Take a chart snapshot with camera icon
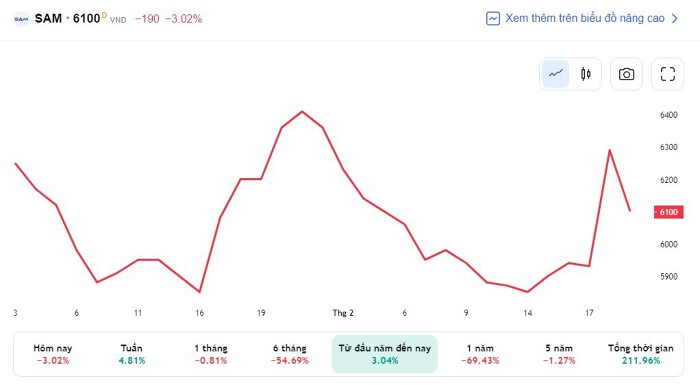This screenshot has width=700, height=385. click(626, 74)
